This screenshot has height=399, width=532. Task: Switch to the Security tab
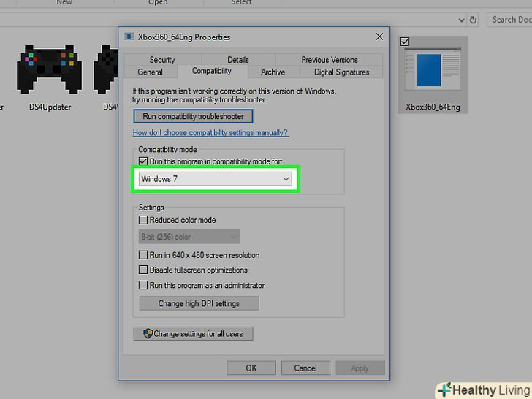pyautogui.click(x=162, y=60)
